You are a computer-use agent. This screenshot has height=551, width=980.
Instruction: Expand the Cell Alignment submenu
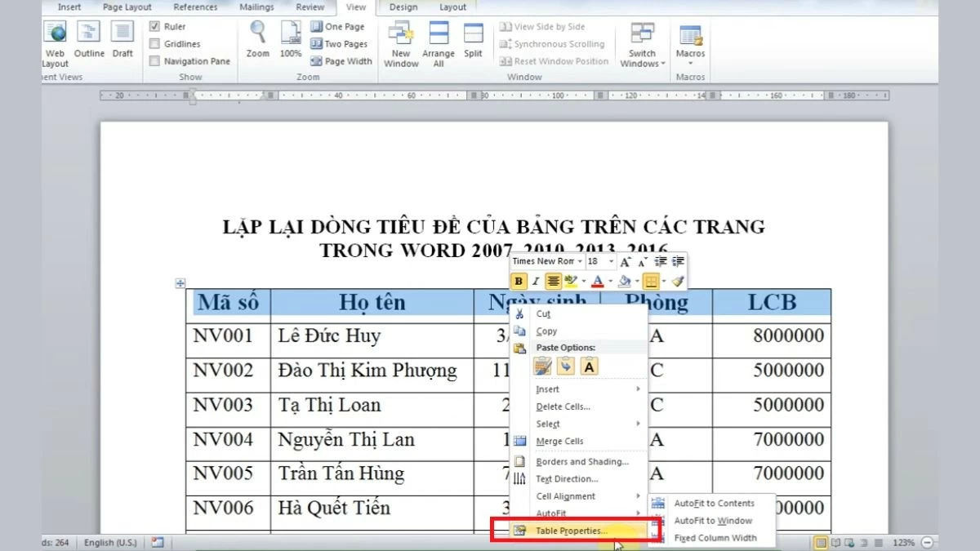tap(565, 495)
